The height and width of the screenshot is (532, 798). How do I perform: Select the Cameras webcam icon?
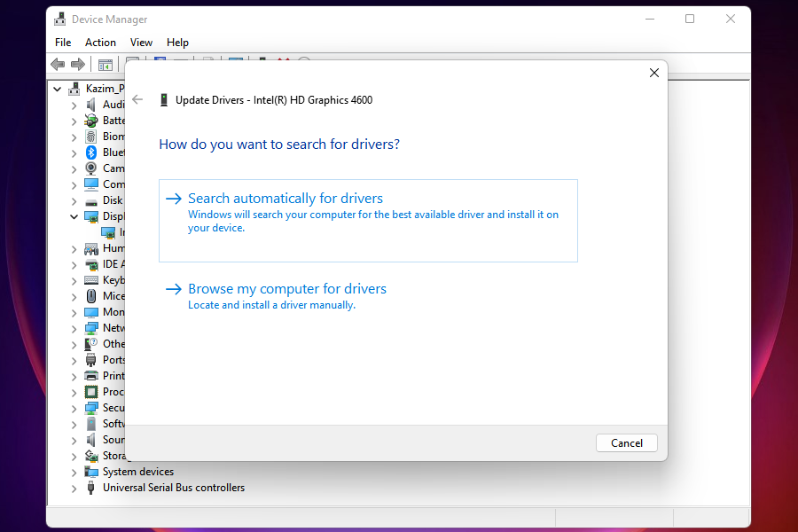[x=91, y=168]
